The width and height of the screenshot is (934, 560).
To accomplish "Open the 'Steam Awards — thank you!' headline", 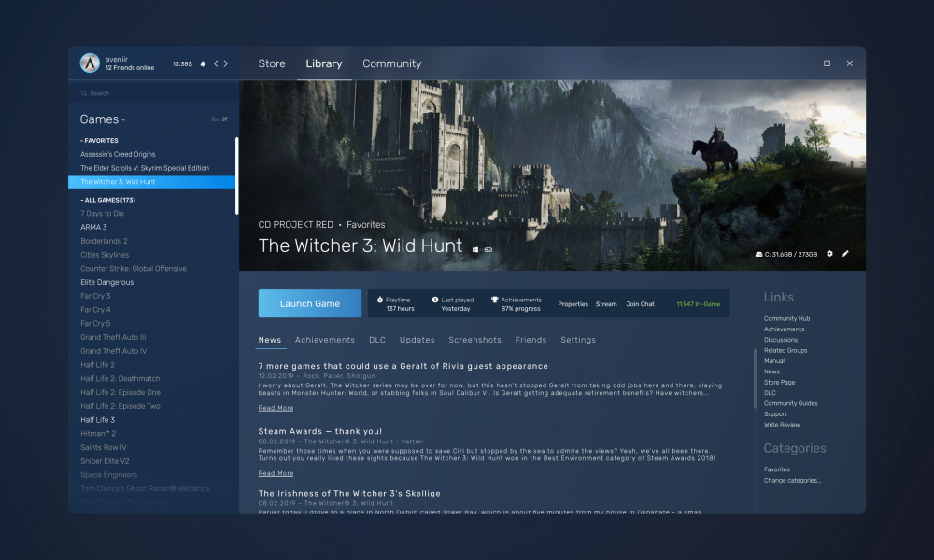I will 319,431.
